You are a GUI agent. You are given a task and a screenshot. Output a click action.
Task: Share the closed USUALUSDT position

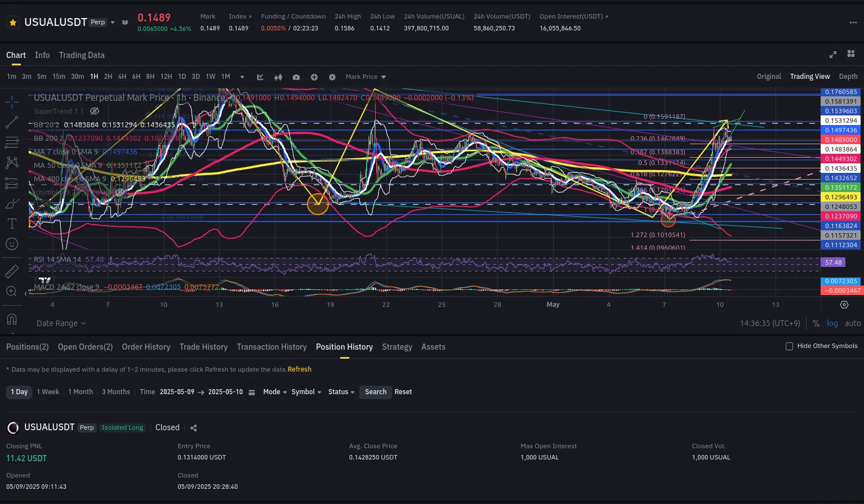(x=194, y=428)
